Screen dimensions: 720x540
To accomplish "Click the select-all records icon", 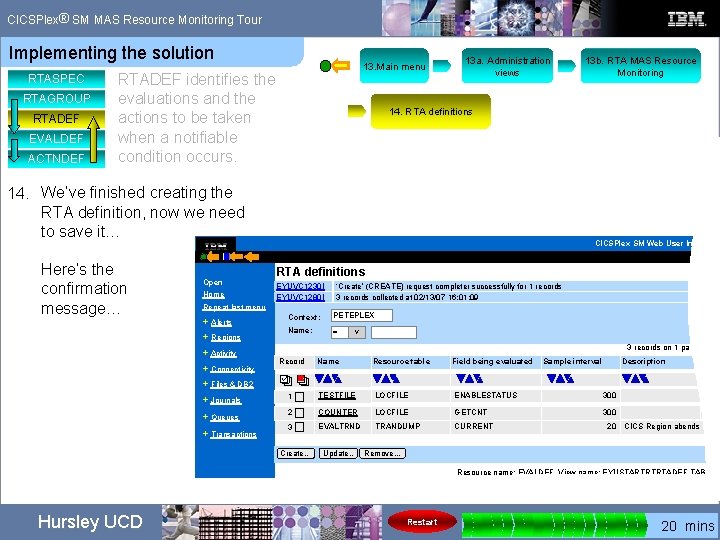I will pos(286,380).
